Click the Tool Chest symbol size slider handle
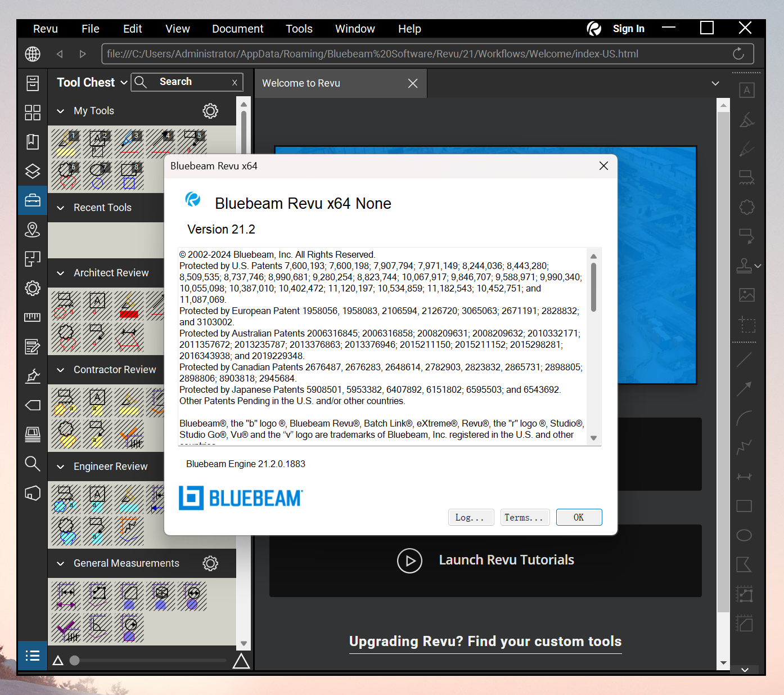The height and width of the screenshot is (695, 784). click(74, 661)
